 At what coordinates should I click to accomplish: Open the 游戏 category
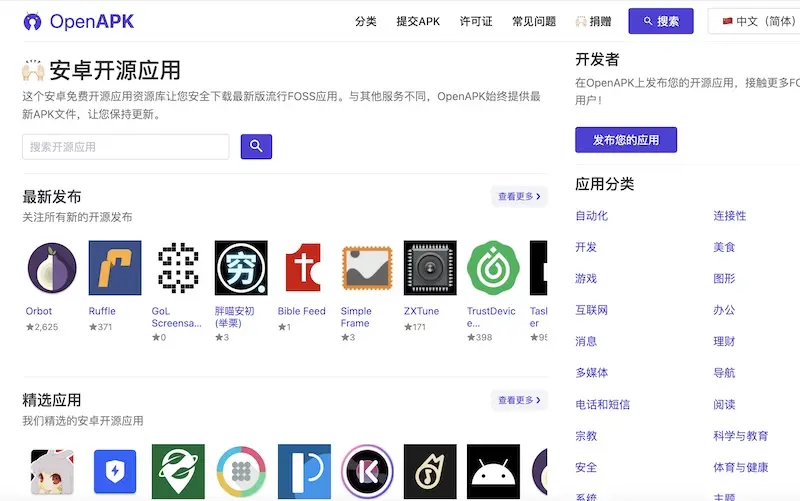(x=586, y=279)
